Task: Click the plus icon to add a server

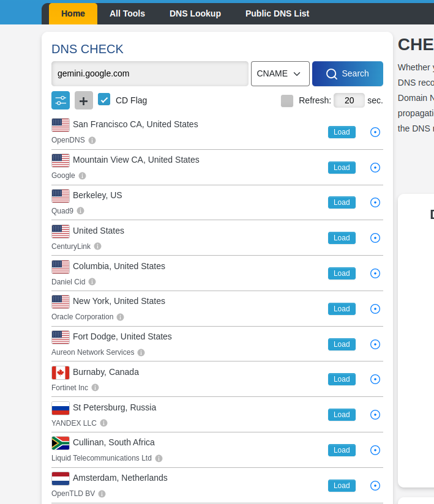Action: click(84, 100)
